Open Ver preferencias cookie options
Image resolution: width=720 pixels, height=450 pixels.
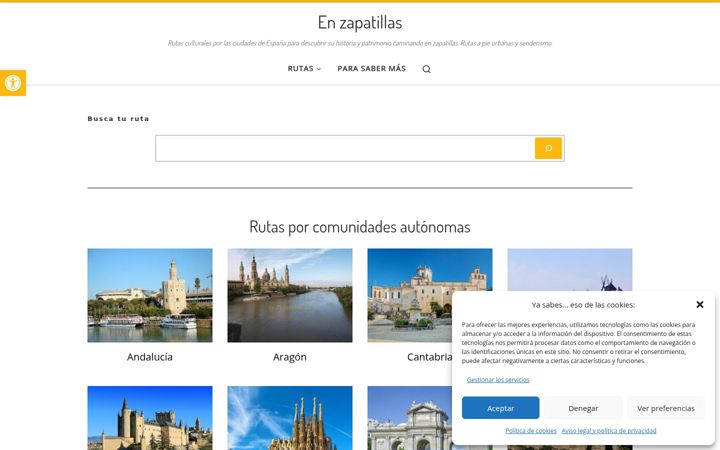[x=666, y=408]
